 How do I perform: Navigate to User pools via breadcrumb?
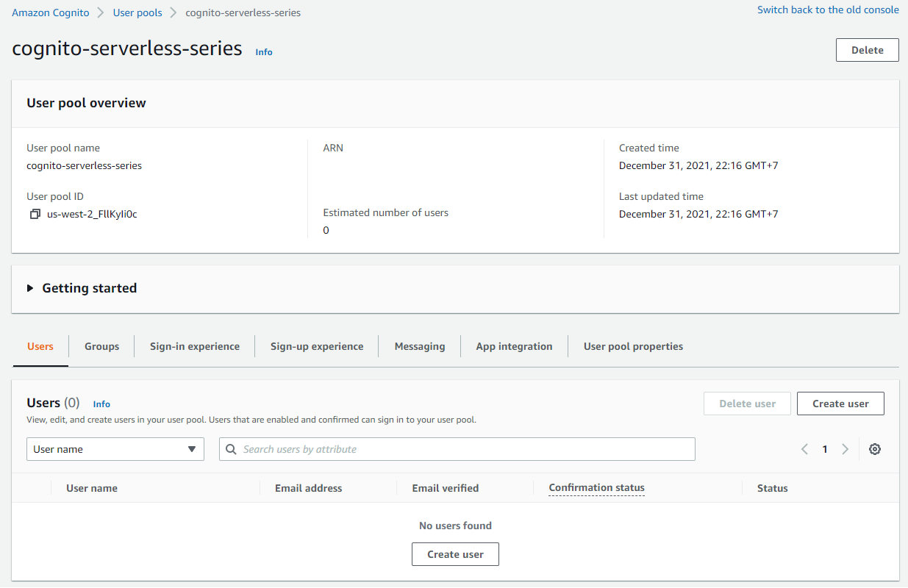137,12
